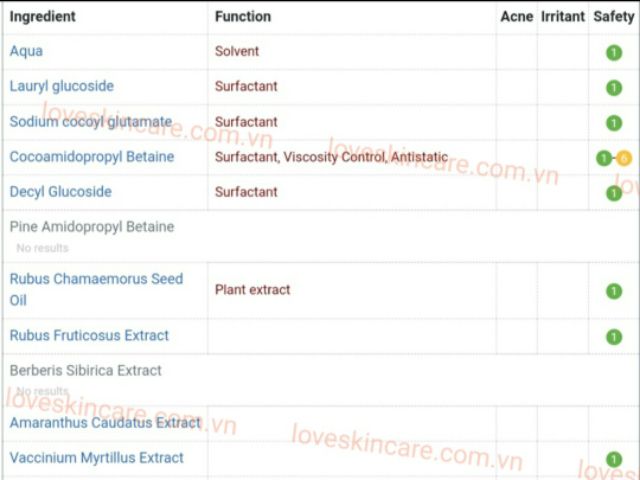Open Cocoamidopropyl Betaine ingredient details
Image resolution: width=640 pixels, height=480 pixels.
point(92,156)
